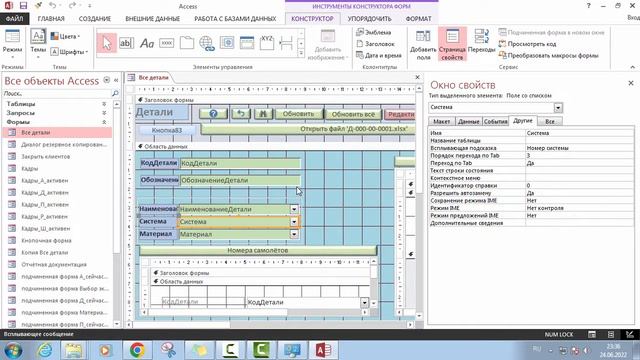640x360 pixels.
Task: Pick the text box control tool
Action: (x=127, y=43)
